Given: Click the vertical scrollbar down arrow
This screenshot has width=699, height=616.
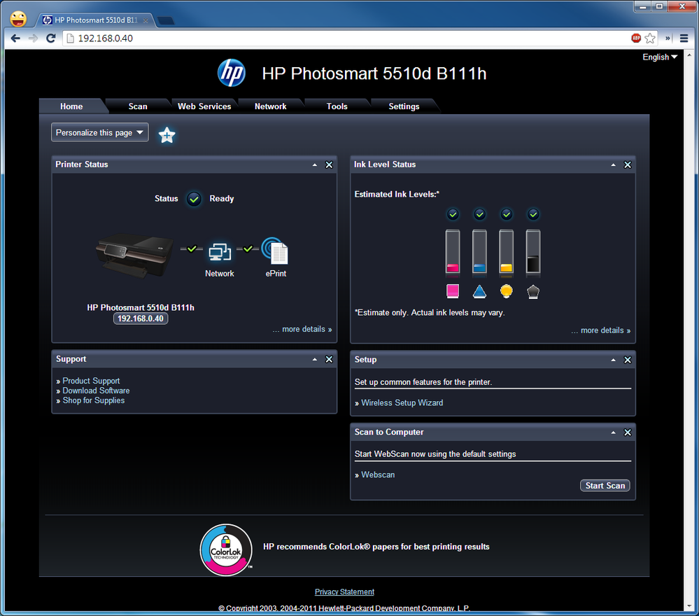Looking at the screenshot, I should pos(690,606).
